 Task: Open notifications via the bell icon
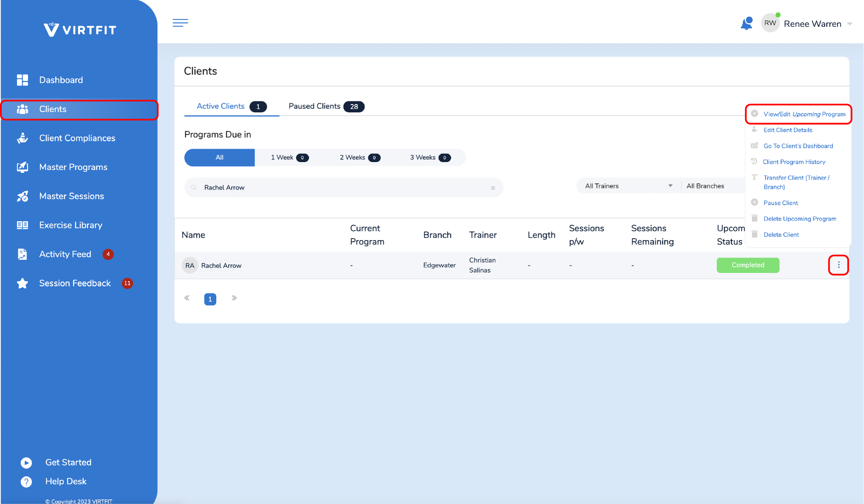[x=747, y=24]
